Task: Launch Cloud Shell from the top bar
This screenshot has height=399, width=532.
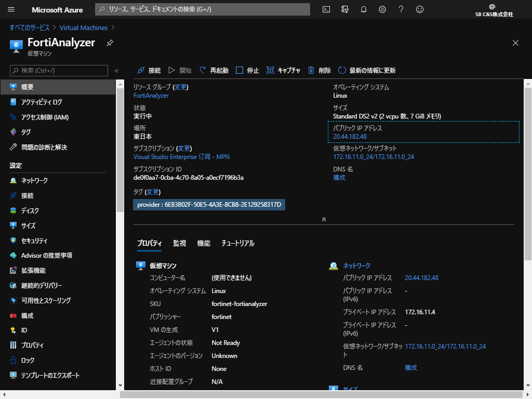Action: [x=326, y=9]
